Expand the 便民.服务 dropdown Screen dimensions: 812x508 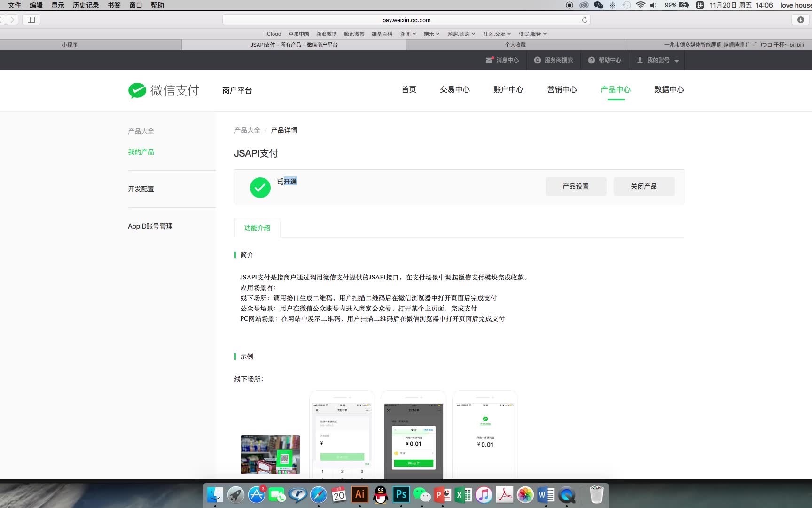[x=532, y=33]
